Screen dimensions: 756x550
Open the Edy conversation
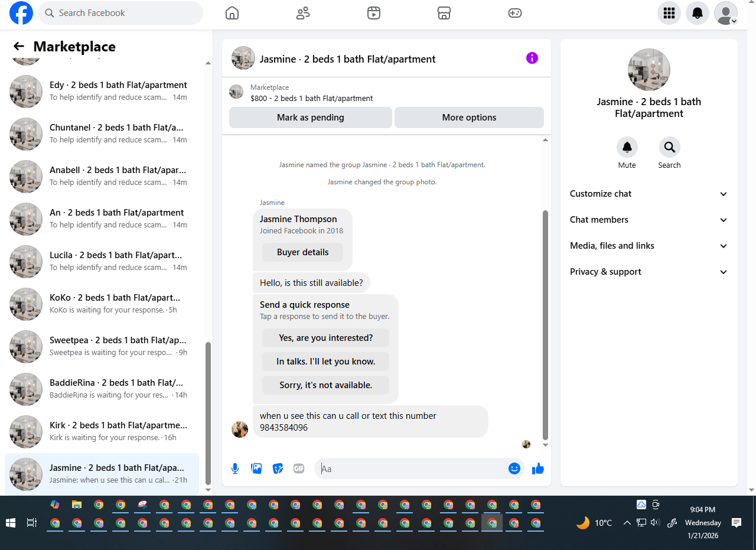click(102, 92)
